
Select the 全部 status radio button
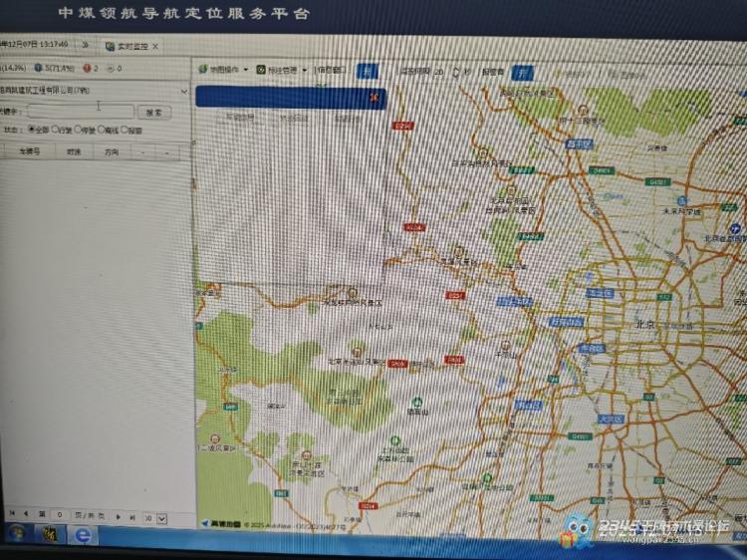tap(32, 130)
